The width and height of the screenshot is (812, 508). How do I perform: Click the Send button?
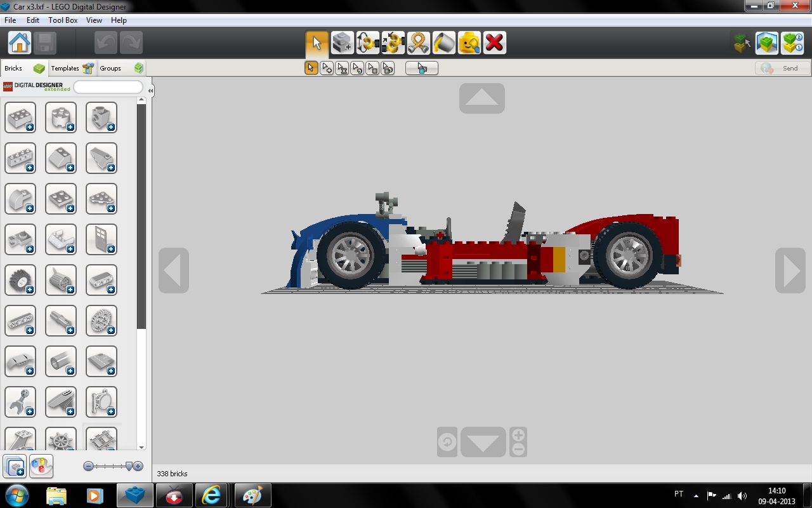click(783, 68)
